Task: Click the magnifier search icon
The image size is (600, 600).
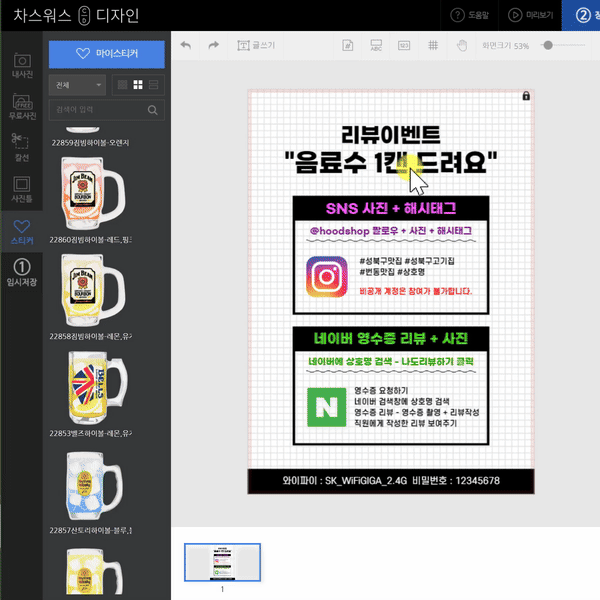Action: pos(153,110)
